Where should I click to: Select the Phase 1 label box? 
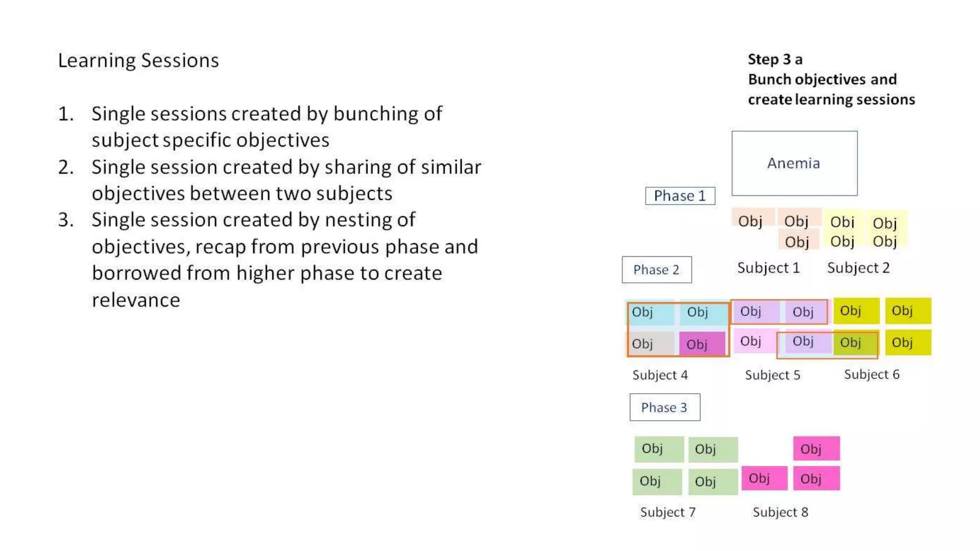(680, 196)
